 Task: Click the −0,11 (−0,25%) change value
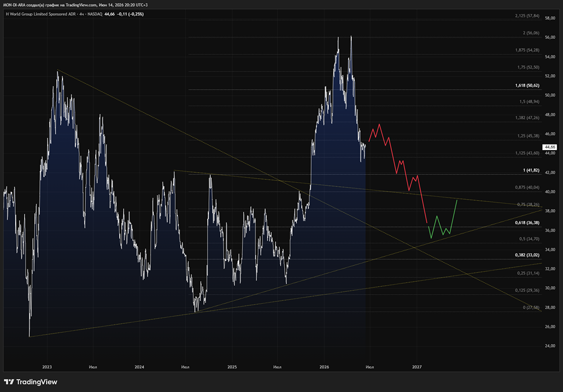[x=131, y=14]
